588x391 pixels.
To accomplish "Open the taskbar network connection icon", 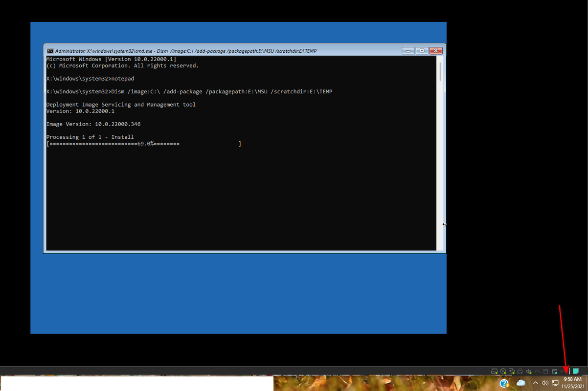I will click(x=555, y=383).
